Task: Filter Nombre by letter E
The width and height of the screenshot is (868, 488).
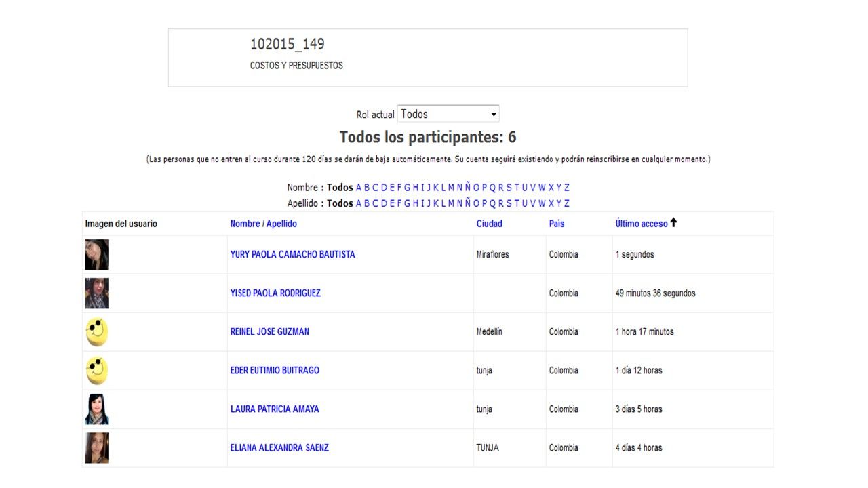Action: (392, 188)
